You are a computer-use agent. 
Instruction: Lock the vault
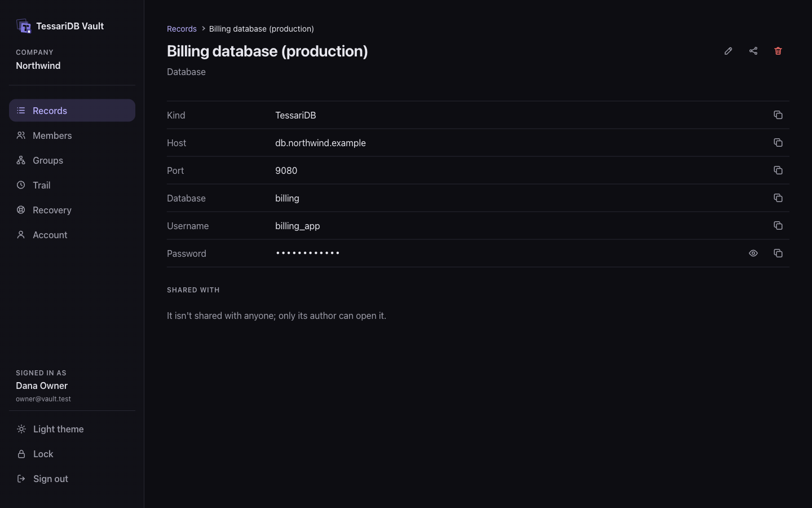72,454
